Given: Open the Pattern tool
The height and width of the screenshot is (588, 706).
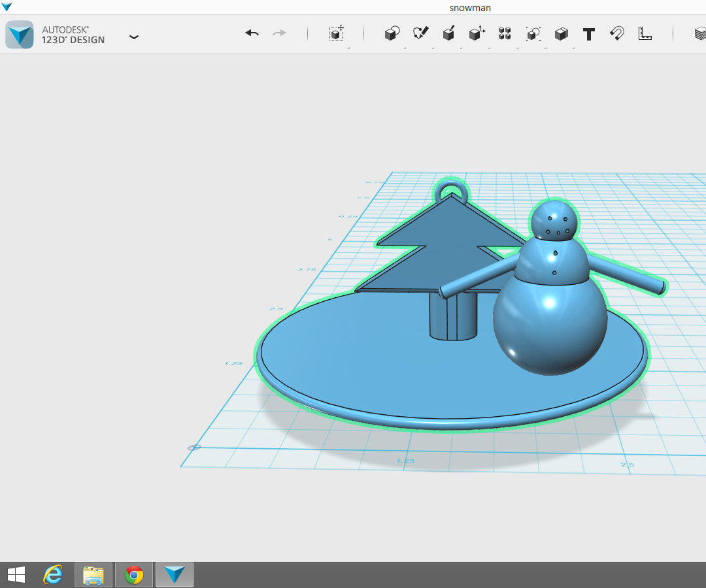Looking at the screenshot, I should coord(505,34).
